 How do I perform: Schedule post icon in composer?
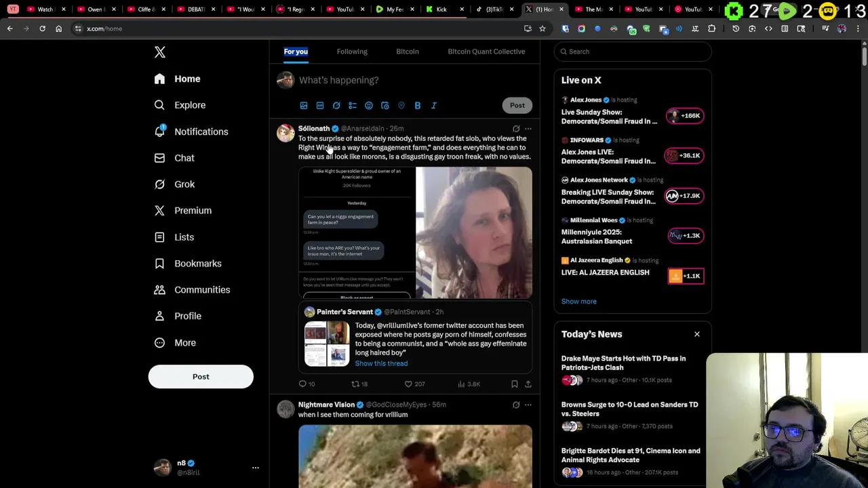[385, 106]
